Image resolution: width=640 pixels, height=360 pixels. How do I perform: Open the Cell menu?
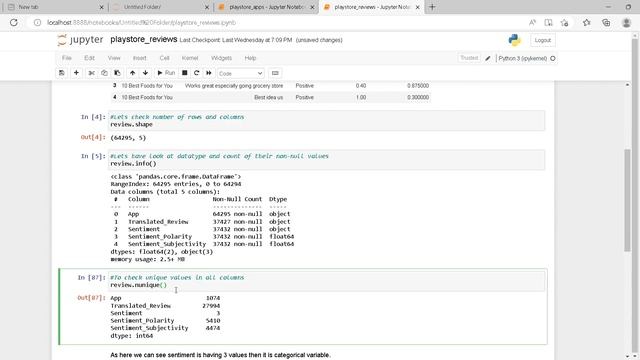[x=164, y=58]
